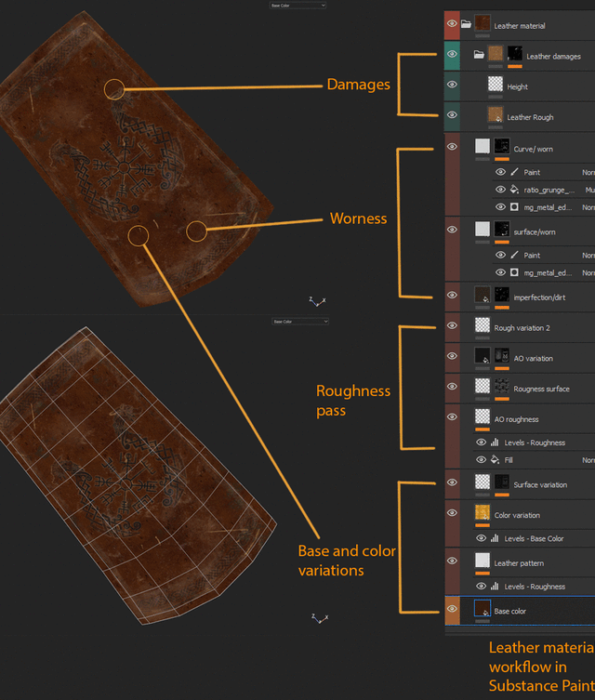Select the Paint brush icon under Curve/worn

[x=514, y=172]
